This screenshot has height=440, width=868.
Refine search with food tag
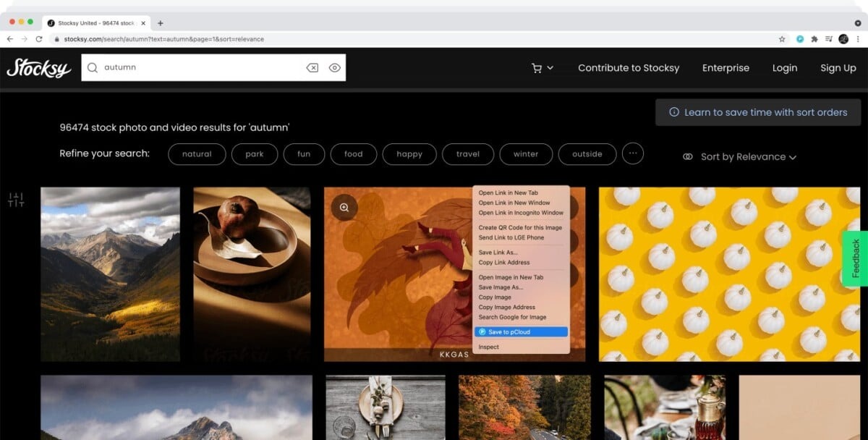pyautogui.click(x=354, y=154)
